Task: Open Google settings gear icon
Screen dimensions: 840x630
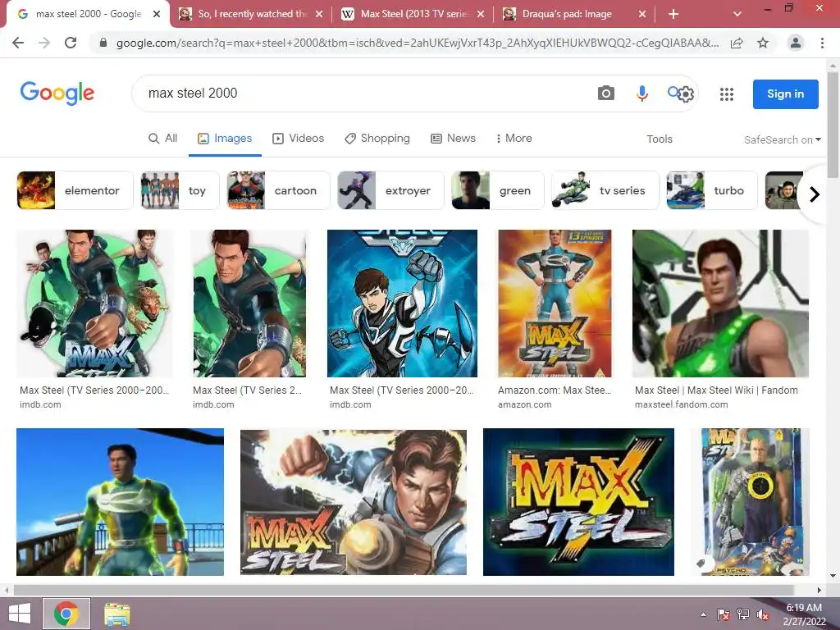Action: point(686,94)
